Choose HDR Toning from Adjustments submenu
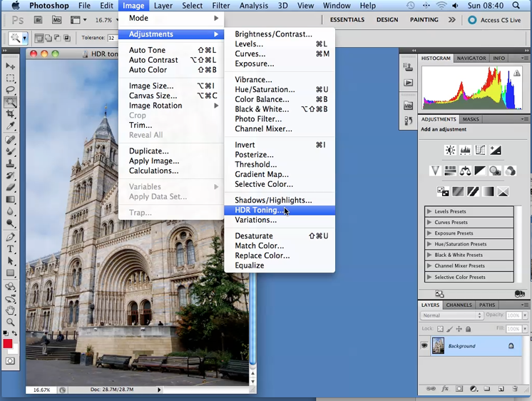Screen dimensions: 532x401 pyautogui.click(x=280, y=210)
